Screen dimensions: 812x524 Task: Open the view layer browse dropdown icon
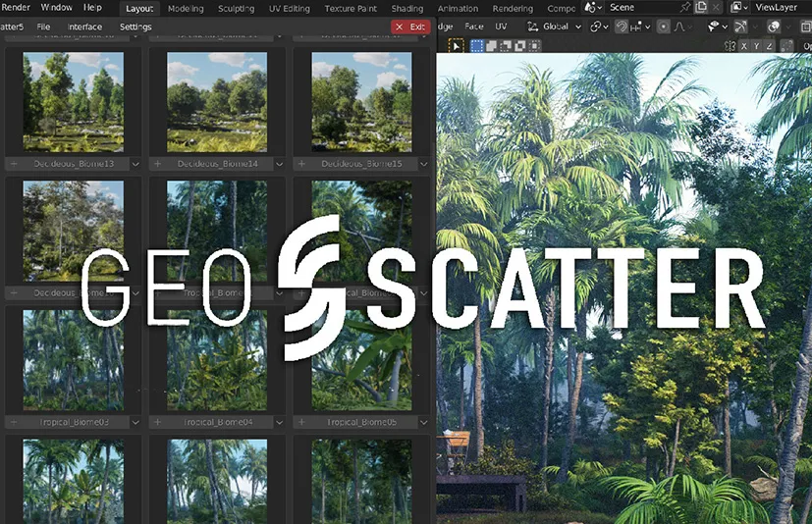tap(739, 7)
